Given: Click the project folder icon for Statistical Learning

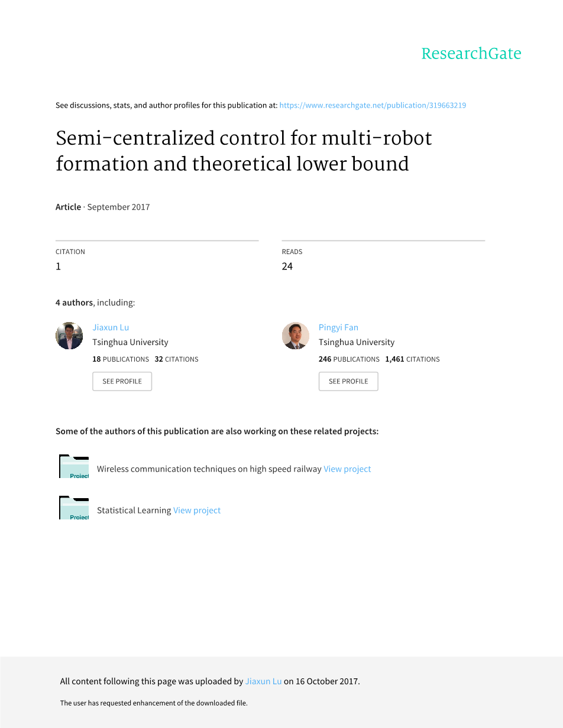Looking at the screenshot, I should pos(74,508).
